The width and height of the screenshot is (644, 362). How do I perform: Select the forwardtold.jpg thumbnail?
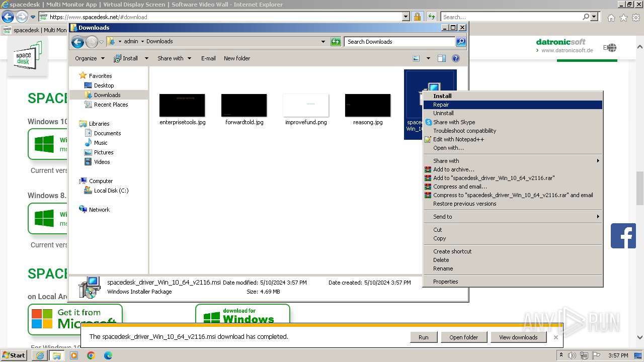pos(244,106)
